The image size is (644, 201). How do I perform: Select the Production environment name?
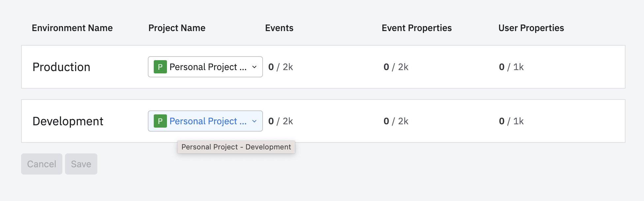tap(61, 67)
